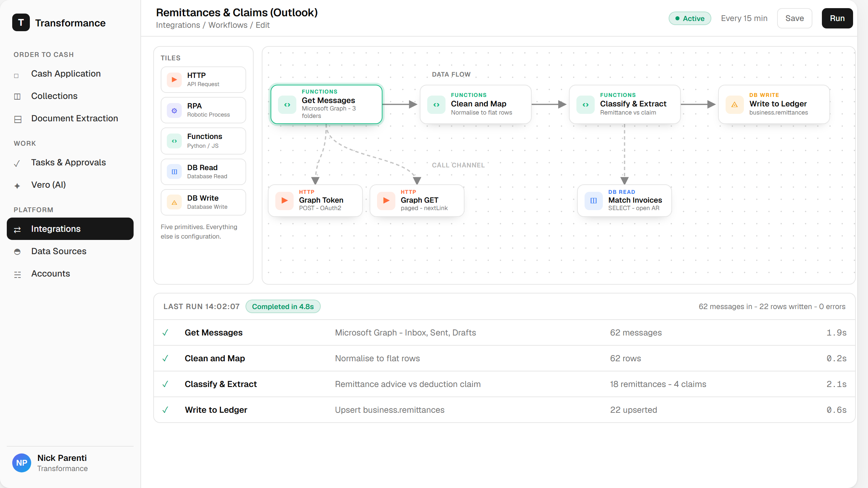
Task: Click LAST RUN 14:02:07 label
Action: pyautogui.click(x=201, y=306)
